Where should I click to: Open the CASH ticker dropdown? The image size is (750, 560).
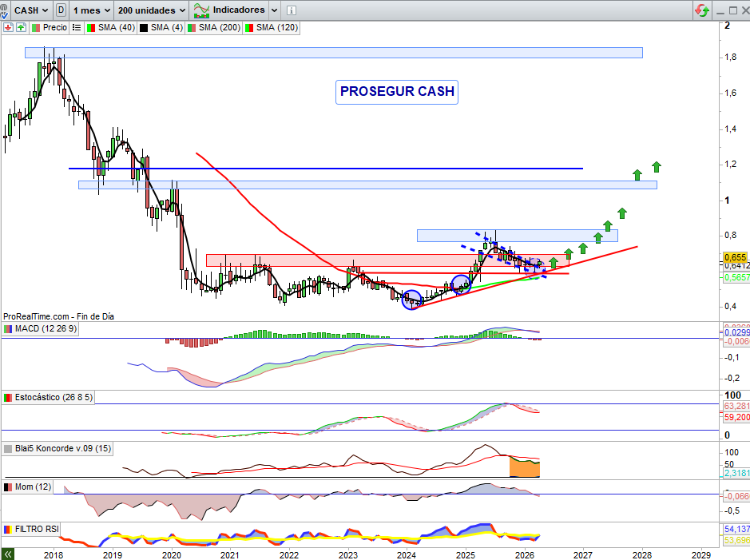click(31, 10)
